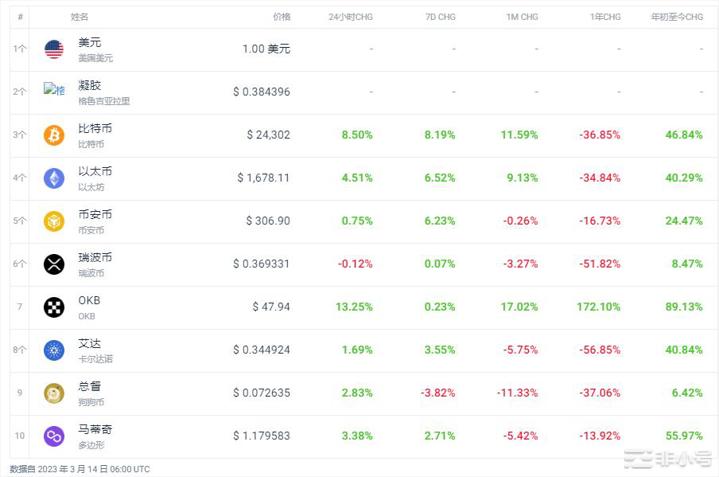Screen dimensions: 719x477
Task: Click Ethereum 24h change 4.51%
Action: 357,177
